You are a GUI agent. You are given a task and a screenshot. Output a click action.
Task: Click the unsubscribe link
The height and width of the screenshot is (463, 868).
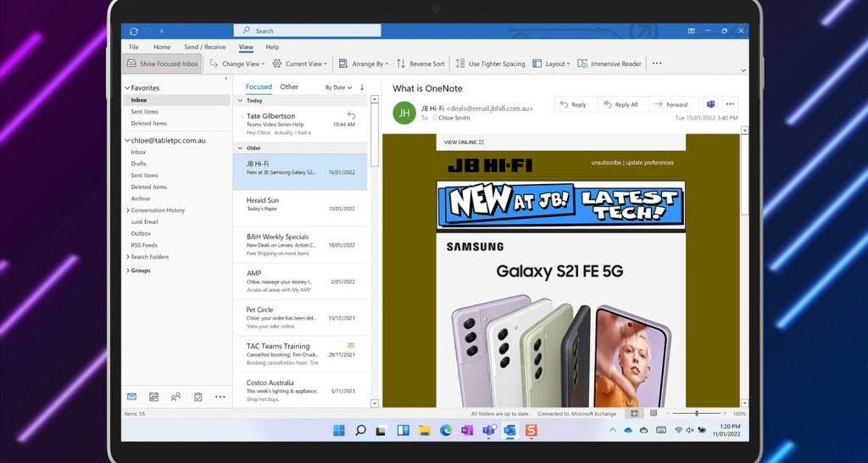point(606,163)
